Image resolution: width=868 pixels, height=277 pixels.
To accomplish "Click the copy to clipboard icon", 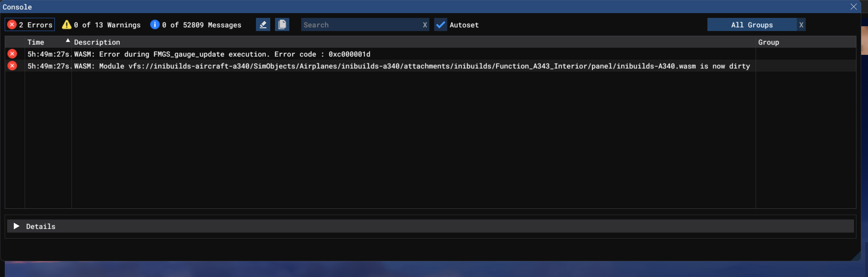I will pos(282,25).
